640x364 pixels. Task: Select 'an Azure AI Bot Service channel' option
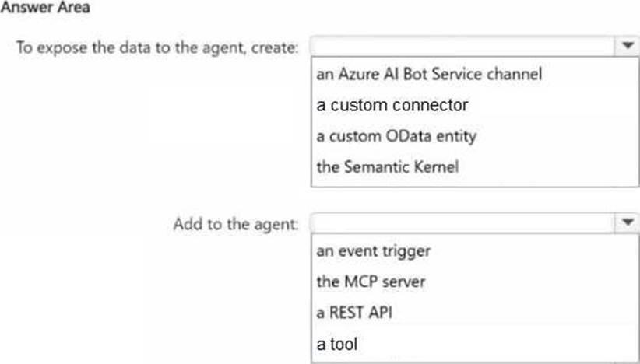click(x=429, y=75)
